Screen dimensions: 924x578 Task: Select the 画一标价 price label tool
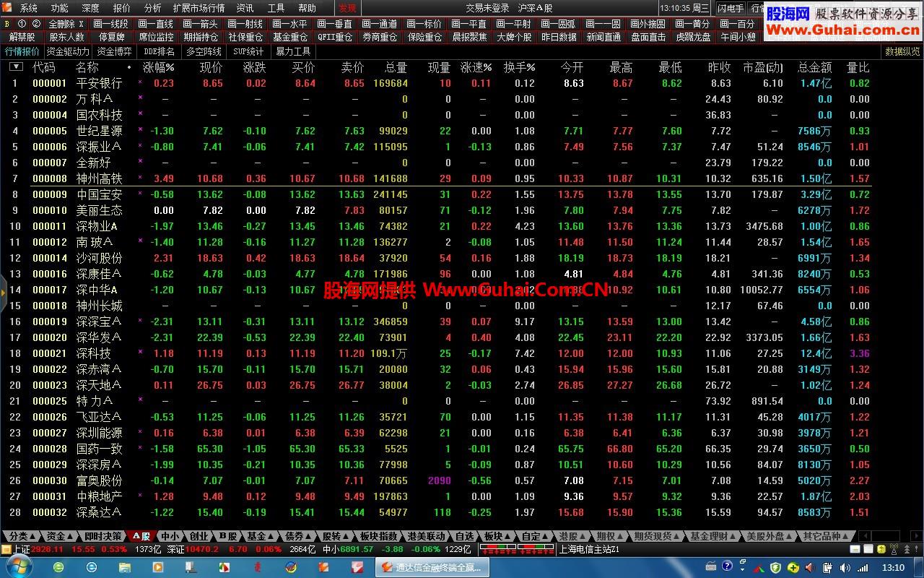click(x=424, y=24)
